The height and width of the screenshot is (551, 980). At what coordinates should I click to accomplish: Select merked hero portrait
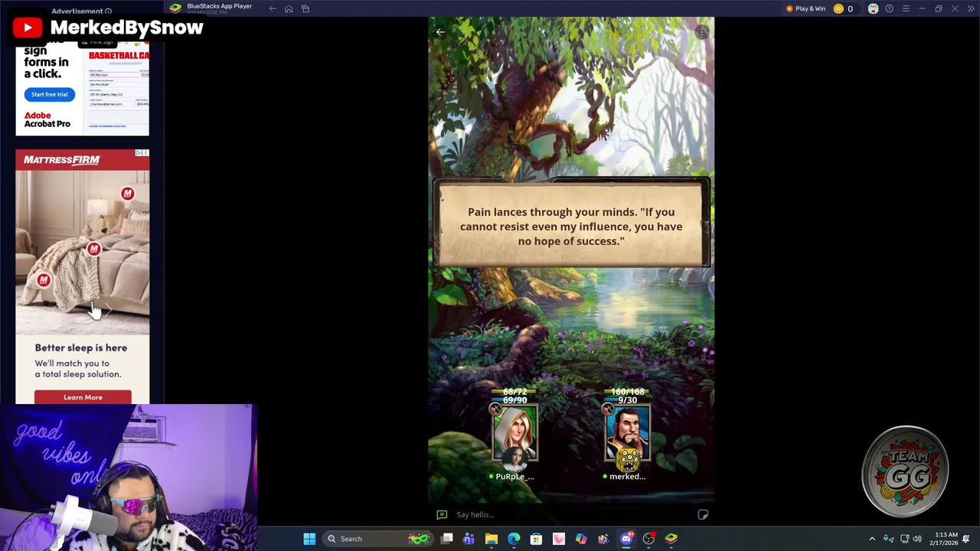tap(627, 434)
